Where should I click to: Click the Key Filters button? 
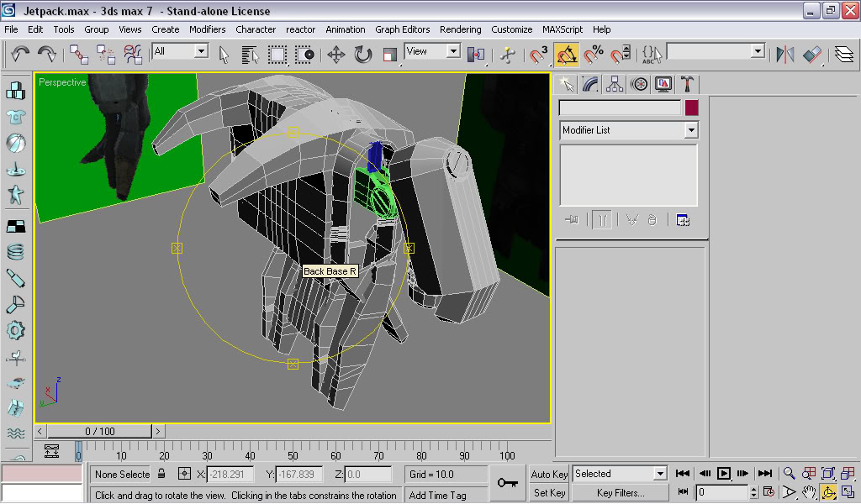click(621, 493)
